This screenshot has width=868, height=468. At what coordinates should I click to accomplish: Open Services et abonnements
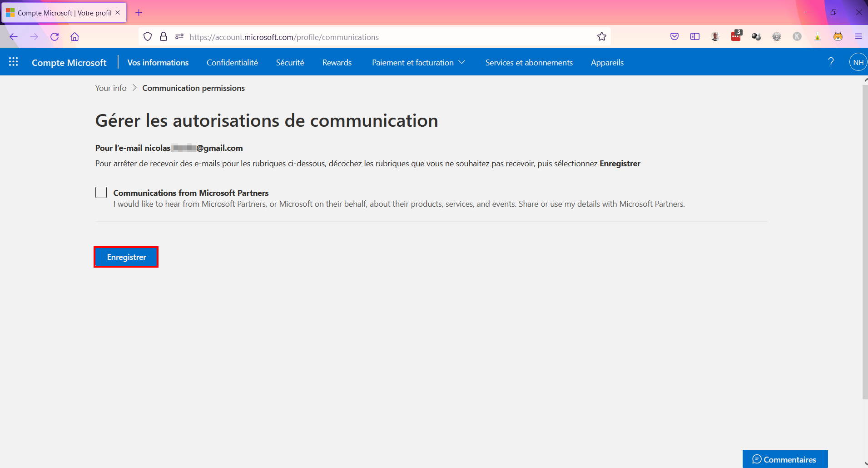tap(529, 63)
